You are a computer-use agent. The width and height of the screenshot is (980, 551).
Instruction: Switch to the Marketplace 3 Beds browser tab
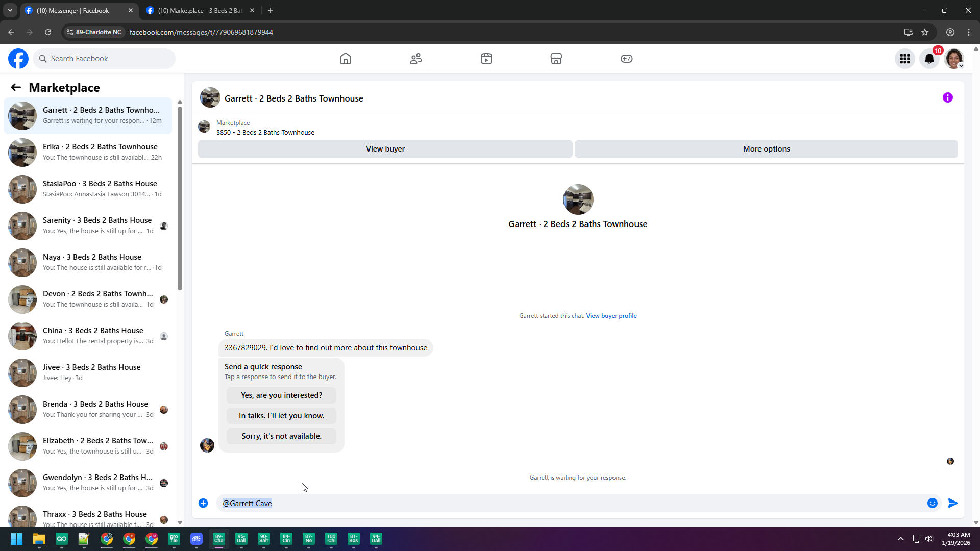click(199, 11)
